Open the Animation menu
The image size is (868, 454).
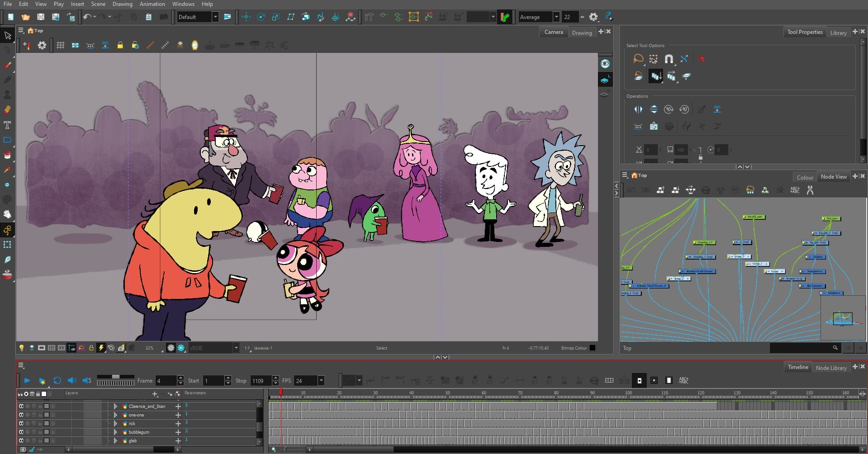point(152,4)
